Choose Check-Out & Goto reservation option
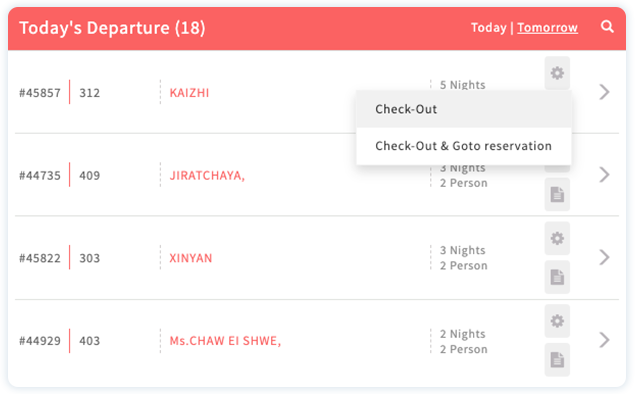This screenshot has width=635, height=394. tap(464, 146)
